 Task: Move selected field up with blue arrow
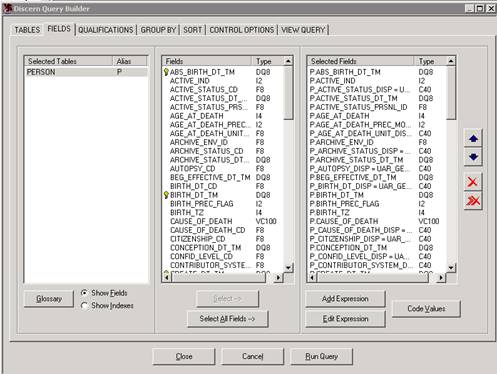[x=473, y=138]
